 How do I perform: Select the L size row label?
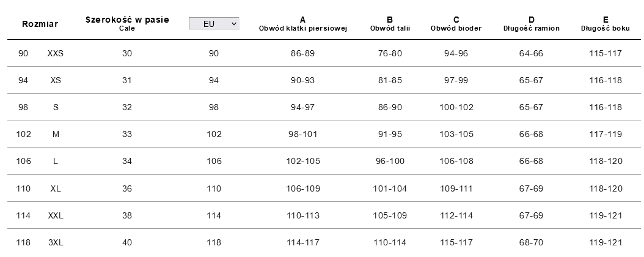click(56, 161)
